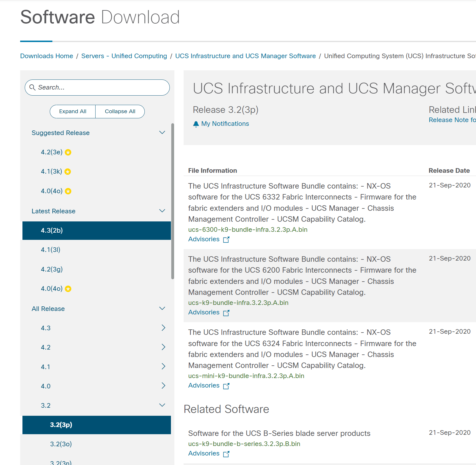
Task: Expand the 4.2 release tree
Action: (163, 347)
